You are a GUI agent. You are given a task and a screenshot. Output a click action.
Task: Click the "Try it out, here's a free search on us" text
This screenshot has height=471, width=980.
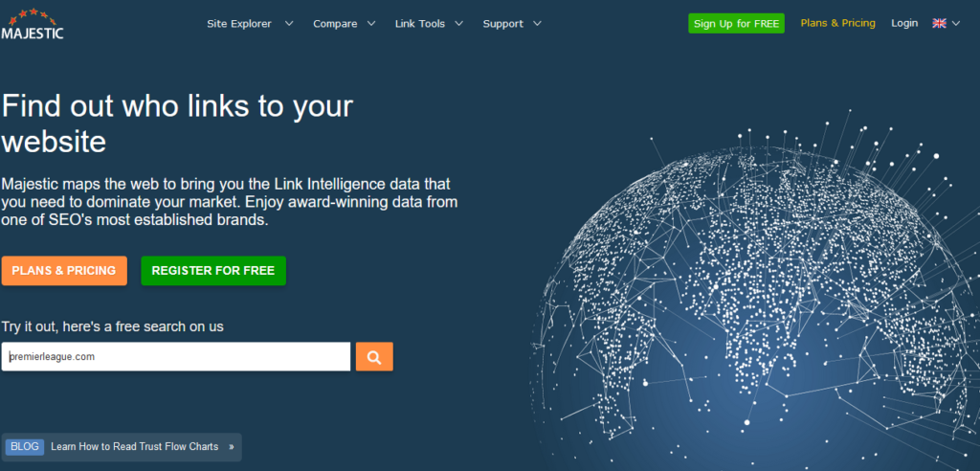(113, 326)
